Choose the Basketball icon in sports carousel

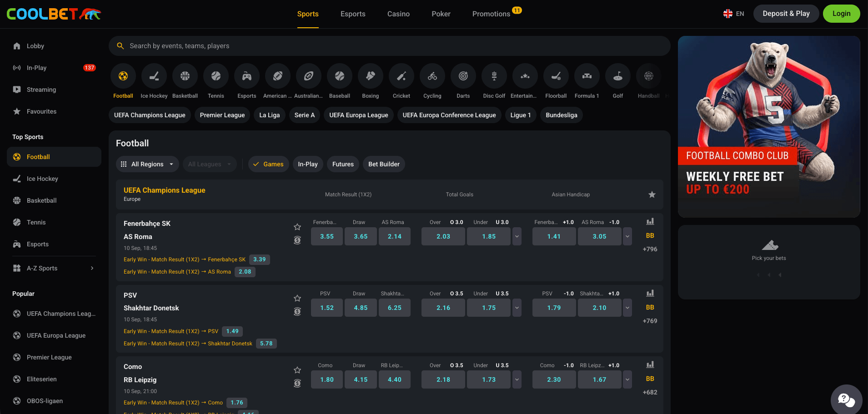pos(185,76)
